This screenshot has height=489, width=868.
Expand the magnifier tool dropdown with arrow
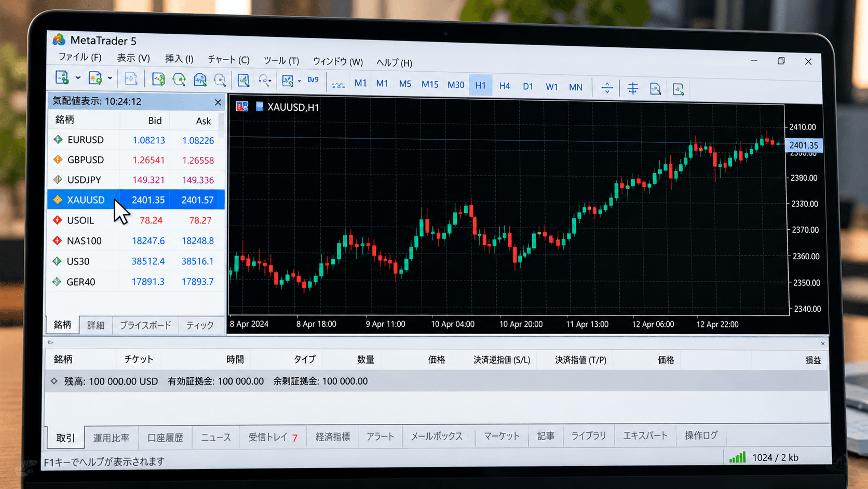pos(270,81)
